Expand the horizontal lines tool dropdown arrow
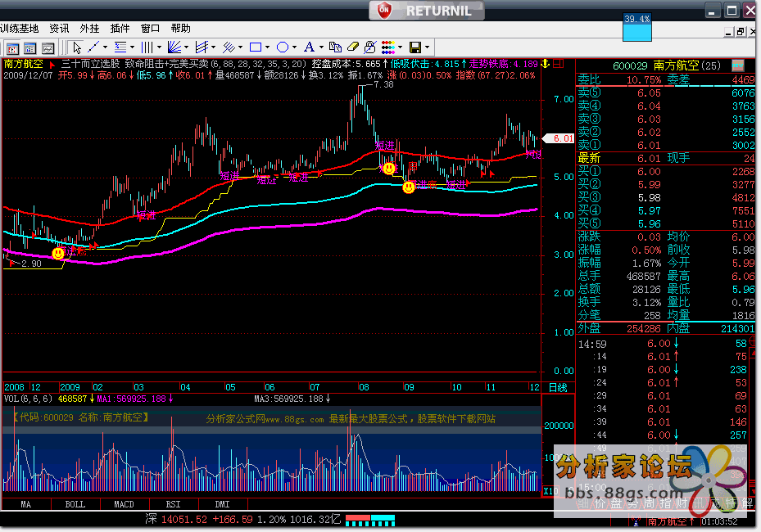This screenshot has height=532, width=761. tap(132, 47)
